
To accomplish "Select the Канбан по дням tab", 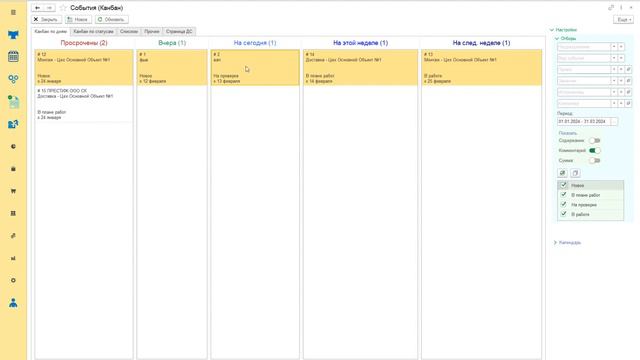I will point(51,31).
